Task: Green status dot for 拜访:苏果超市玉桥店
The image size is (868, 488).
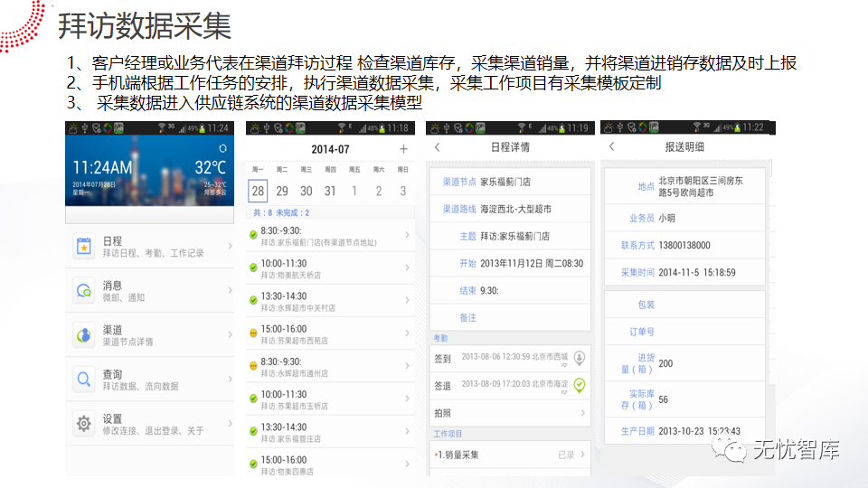Action: click(253, 399)
